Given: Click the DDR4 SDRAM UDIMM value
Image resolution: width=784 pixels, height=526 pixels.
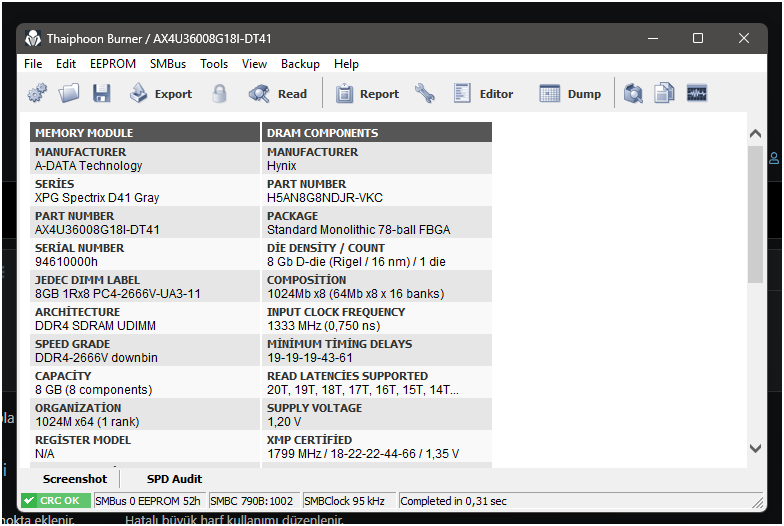Looking at the screenshot, I should pos(96,326).
